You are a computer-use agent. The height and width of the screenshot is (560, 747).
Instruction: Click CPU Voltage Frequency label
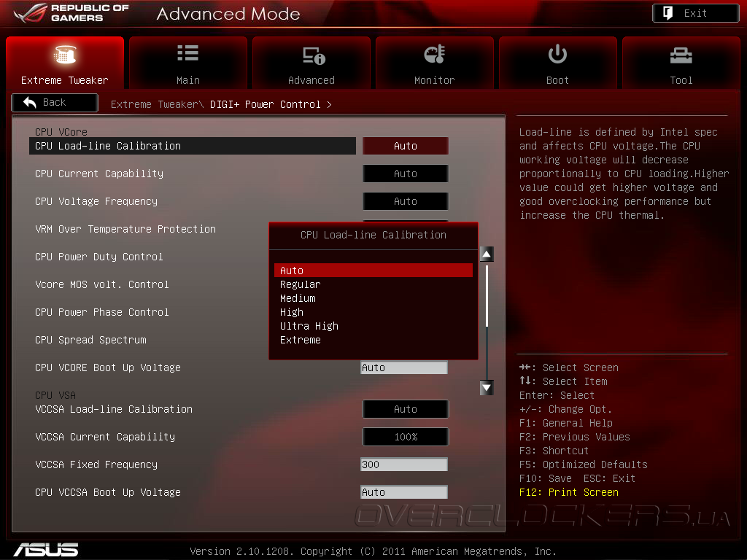tap(96, 201)
